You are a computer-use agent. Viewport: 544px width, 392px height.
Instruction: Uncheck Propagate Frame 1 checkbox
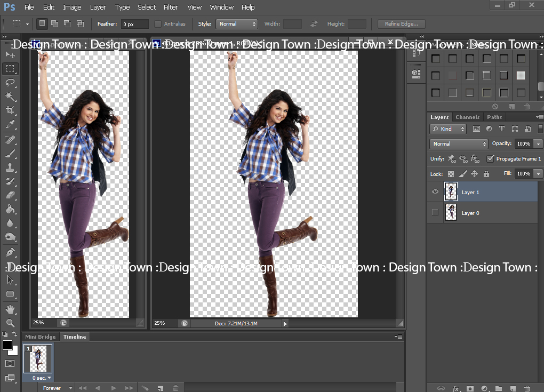(490, 159)
